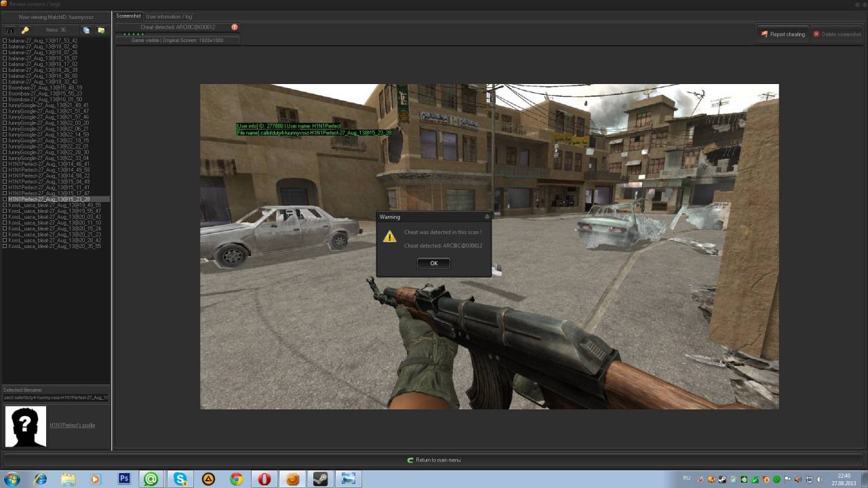The width and height of the screenshot is (868, 488).
Task: Click the Report cheating button
Action: click(783, 34)
